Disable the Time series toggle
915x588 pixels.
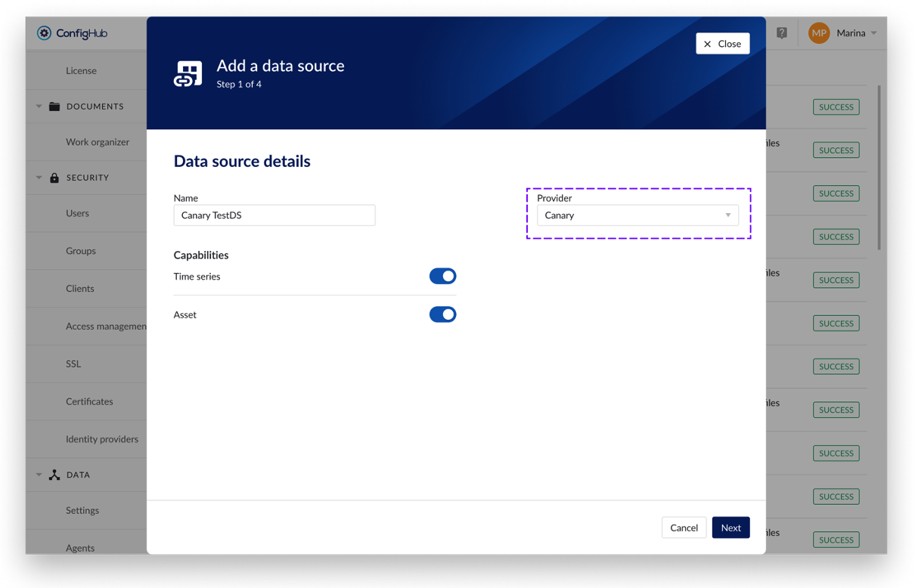[442, 277]
